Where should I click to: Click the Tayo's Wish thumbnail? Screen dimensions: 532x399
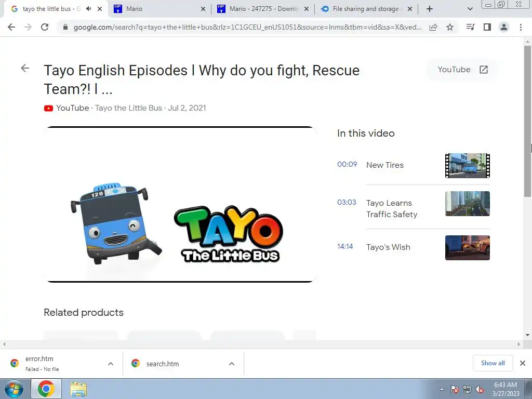click(x=468, y=248)
